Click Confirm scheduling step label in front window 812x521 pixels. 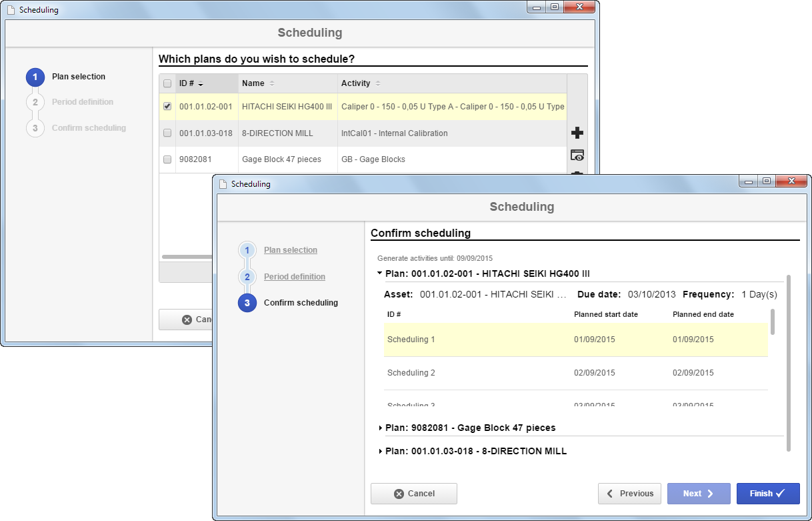tap(301, 303)
